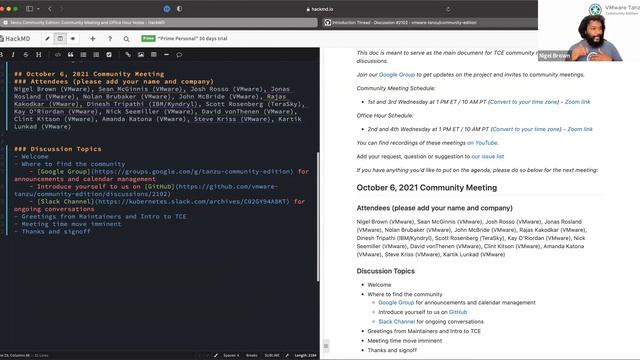Insert inline code with the code icon
The width and height of the screenshot is (640, 360).
click(x=58, y=55)
